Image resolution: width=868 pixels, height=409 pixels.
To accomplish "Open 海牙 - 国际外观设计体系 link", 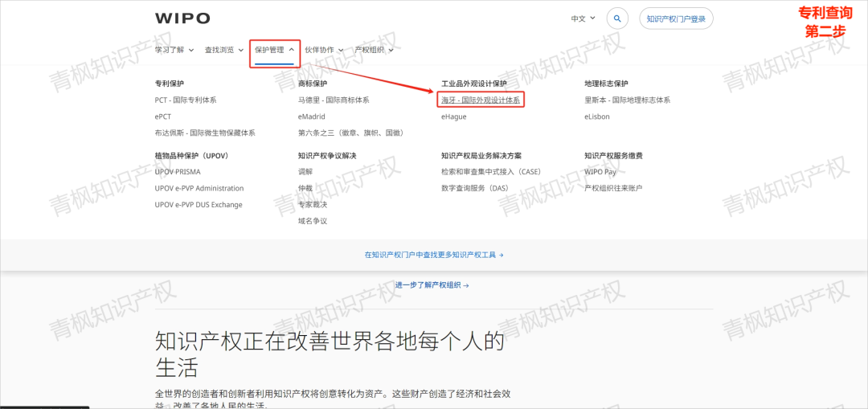I will click(481, 100).
